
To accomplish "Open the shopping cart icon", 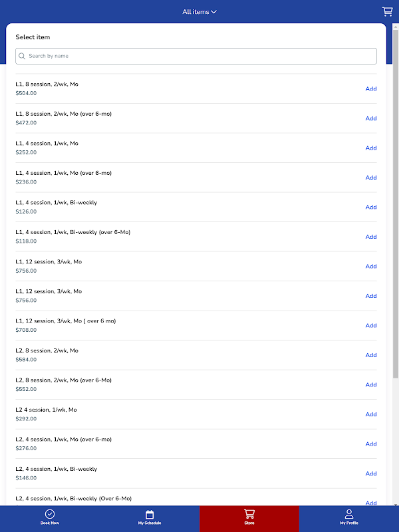I will 387,11.
